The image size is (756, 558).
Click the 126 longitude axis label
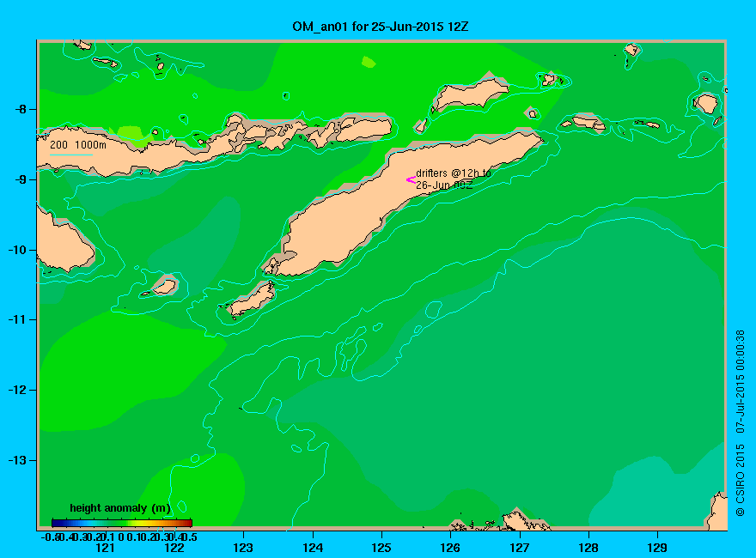tap(450, 548)
